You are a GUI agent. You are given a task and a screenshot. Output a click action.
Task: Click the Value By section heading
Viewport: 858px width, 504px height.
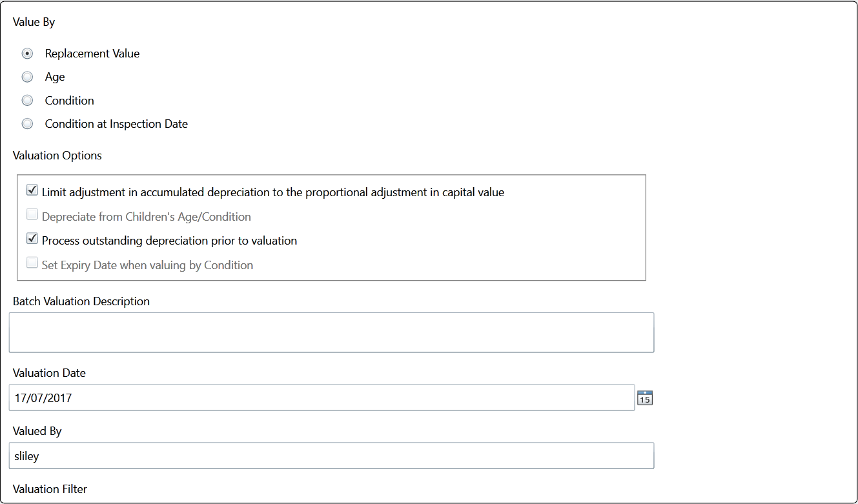[34, 22]
